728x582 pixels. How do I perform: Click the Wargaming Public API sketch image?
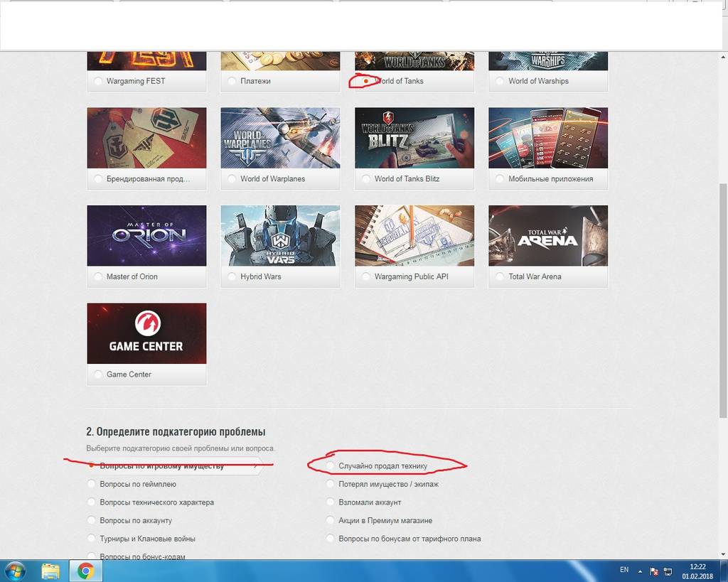[414, 236]
